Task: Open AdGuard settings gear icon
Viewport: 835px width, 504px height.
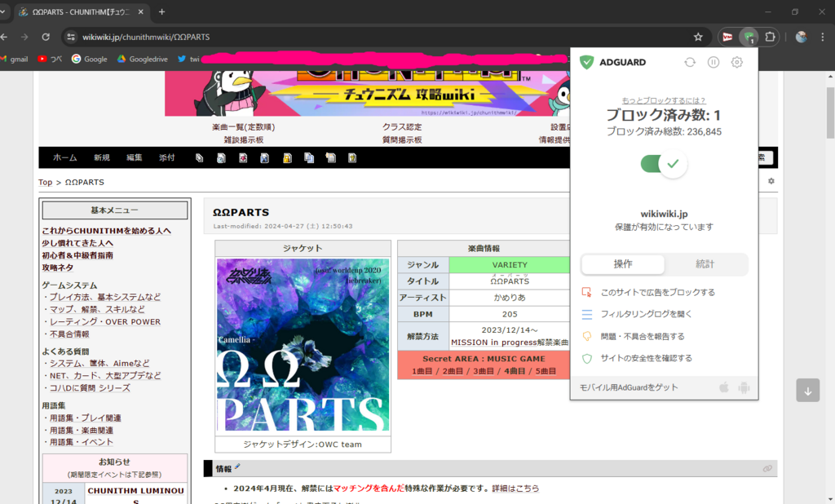Action: [737, 62]
